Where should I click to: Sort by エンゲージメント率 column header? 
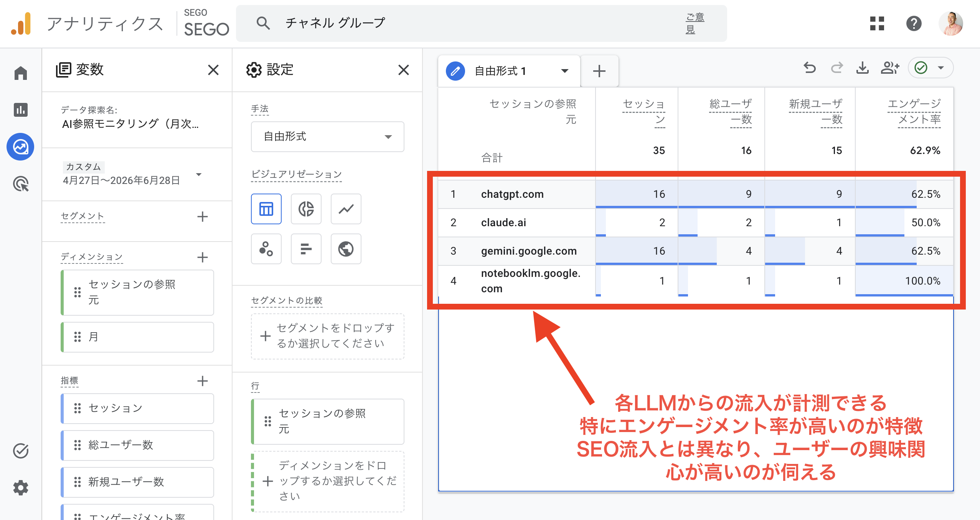click(x=914, y=111)
